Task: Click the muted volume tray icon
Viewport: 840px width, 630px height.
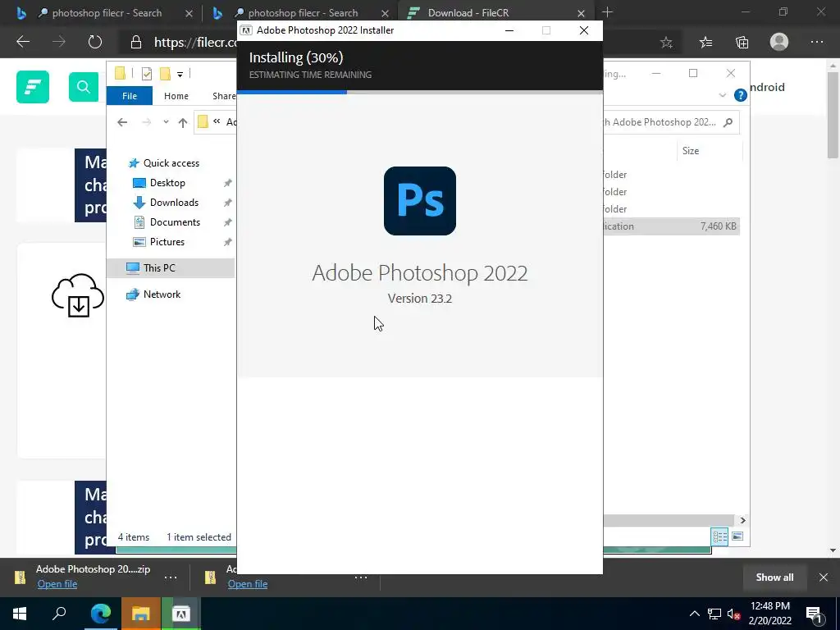Action: [x=734, y=614]
